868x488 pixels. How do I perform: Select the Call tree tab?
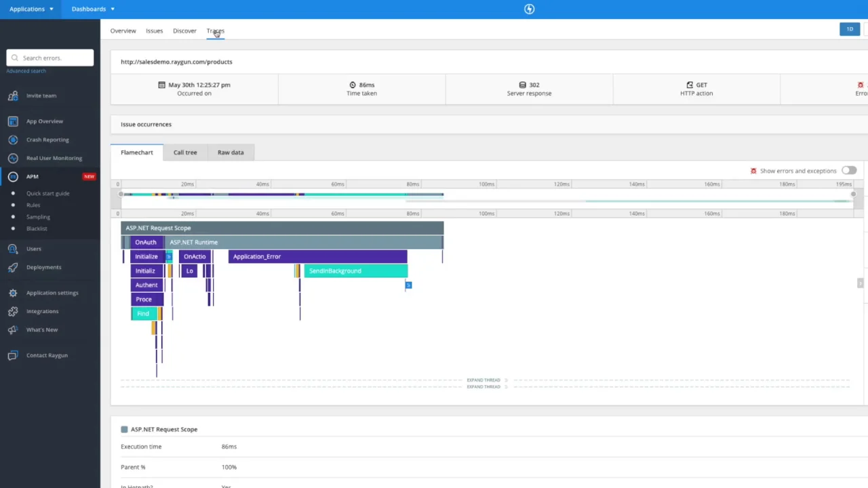(x=185, y=152)
